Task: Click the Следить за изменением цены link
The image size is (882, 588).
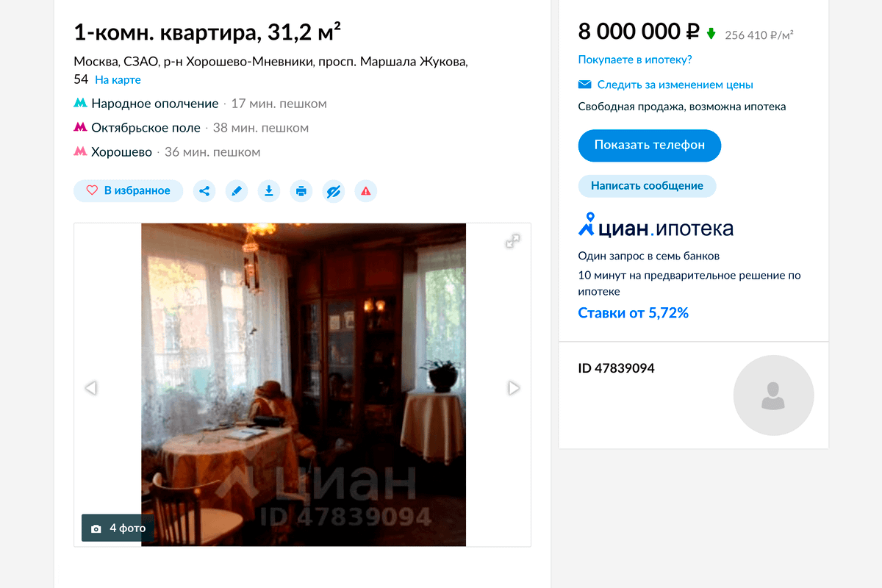Action: click(675, 85)
